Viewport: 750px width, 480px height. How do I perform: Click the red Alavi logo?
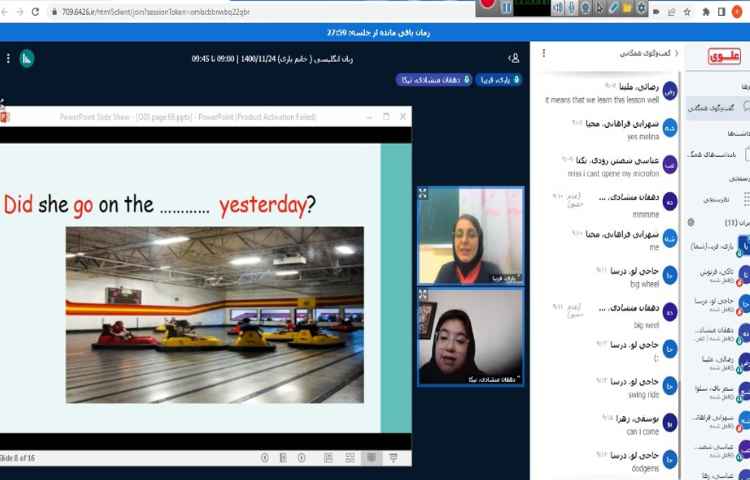coord(721,56)
